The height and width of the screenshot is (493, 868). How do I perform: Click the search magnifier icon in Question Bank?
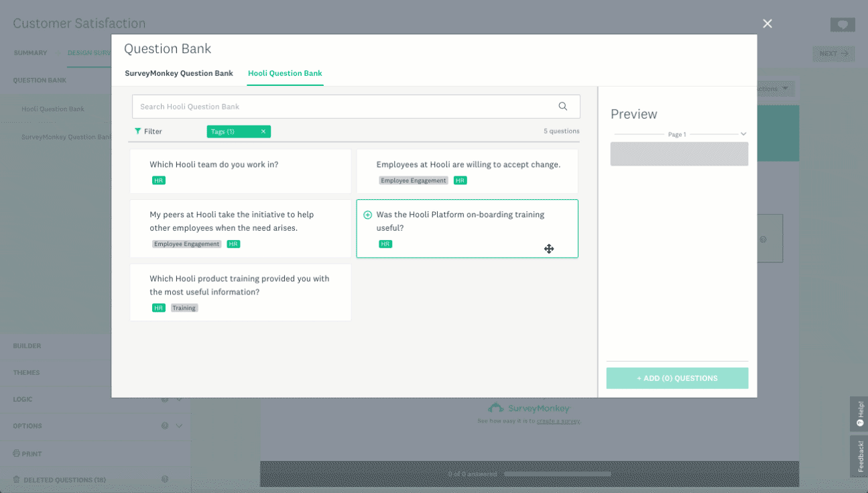tap(563, 106)
